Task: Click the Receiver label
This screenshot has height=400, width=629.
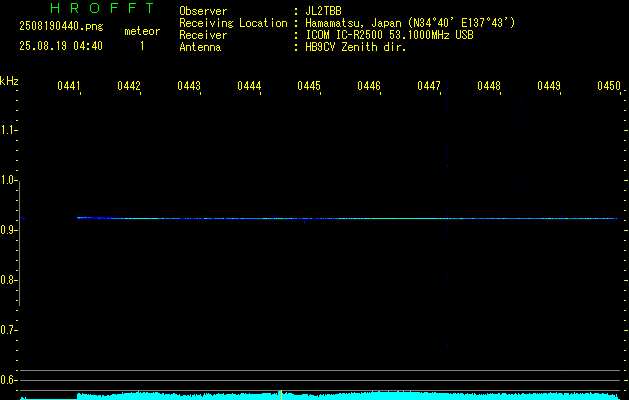Action: 203,35
